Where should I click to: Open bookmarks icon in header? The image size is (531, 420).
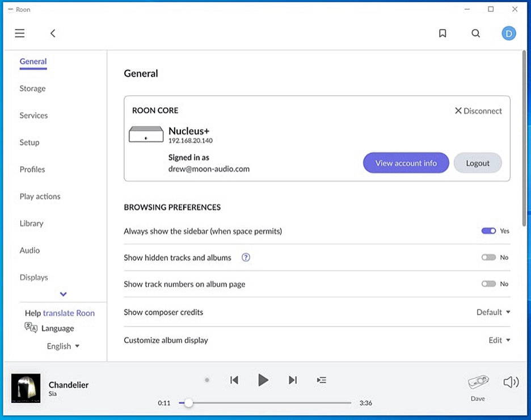coord(442,33)
